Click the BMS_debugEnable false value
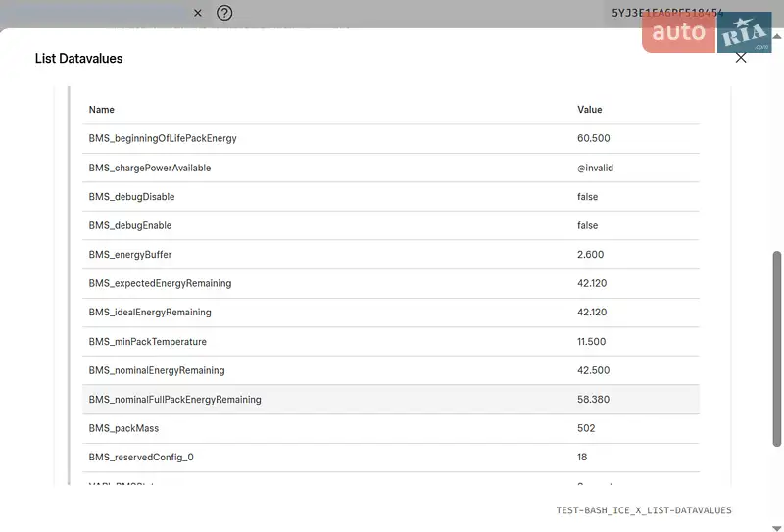 587,225
